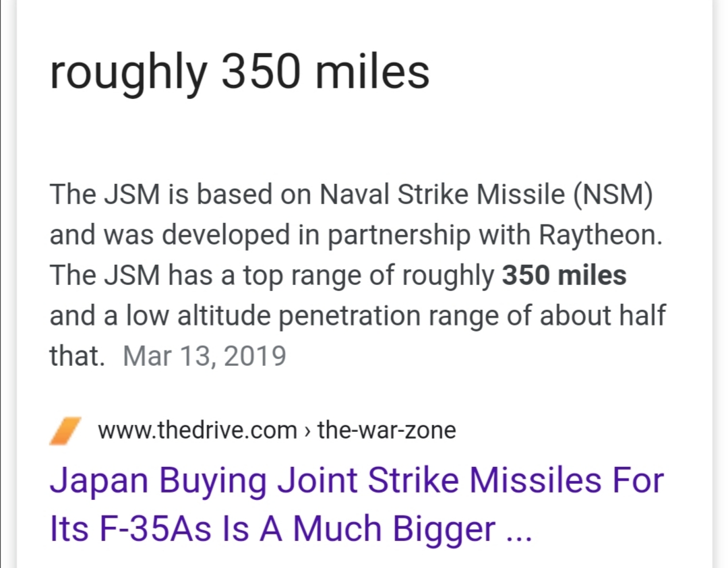Click the "roughly 350 miles" answer heading
728x568 pixels.
click(x=239, y=72)
